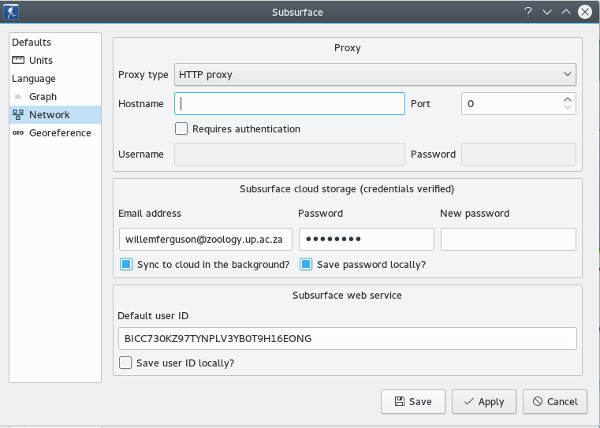Click the 'Hostname' label
600x428 pixels.
tap(141, 104)
